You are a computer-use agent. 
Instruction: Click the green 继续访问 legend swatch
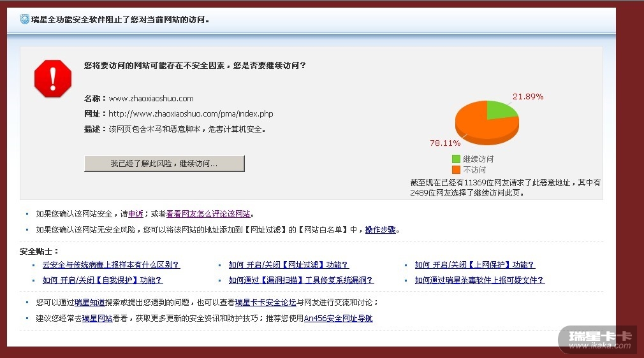coord(456,159)
